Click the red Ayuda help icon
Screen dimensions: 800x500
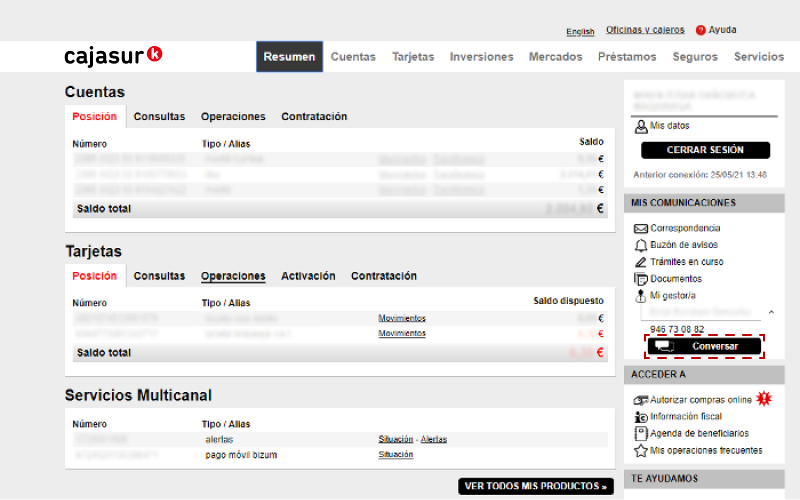(701, 30)
